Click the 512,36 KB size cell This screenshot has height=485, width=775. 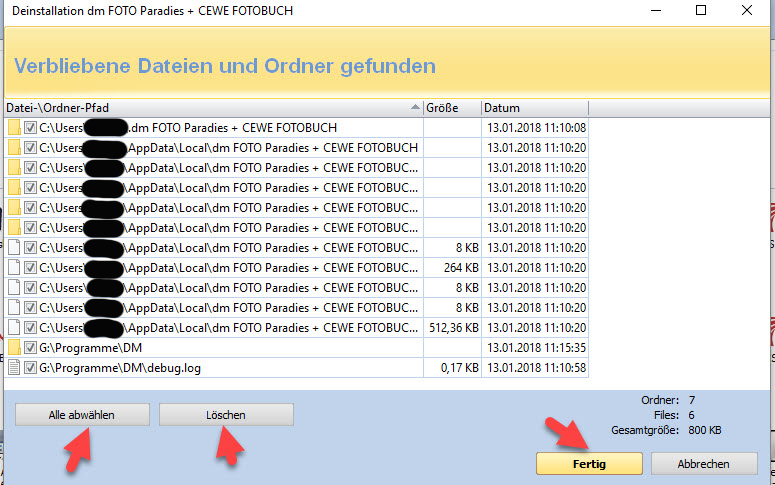tap(454, 327)
